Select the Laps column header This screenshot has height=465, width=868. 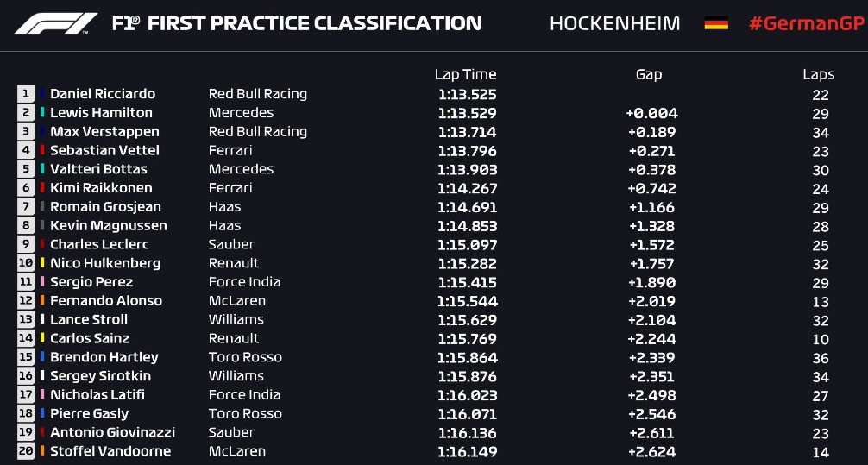coord(819,75)
